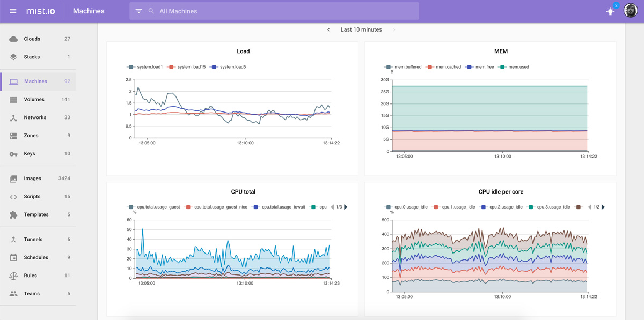Click the filter icon in the search bar
The image size is (644, 320).
[x=138, y=11]
